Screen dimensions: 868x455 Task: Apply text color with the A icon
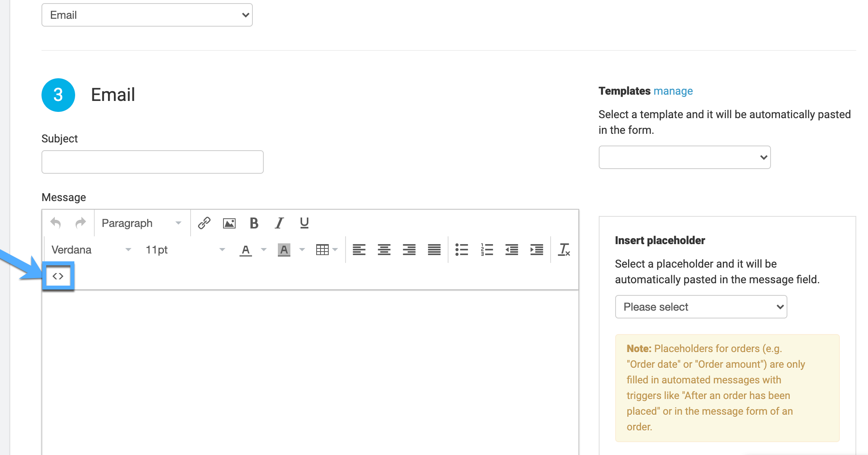click(x=245, y=250)
